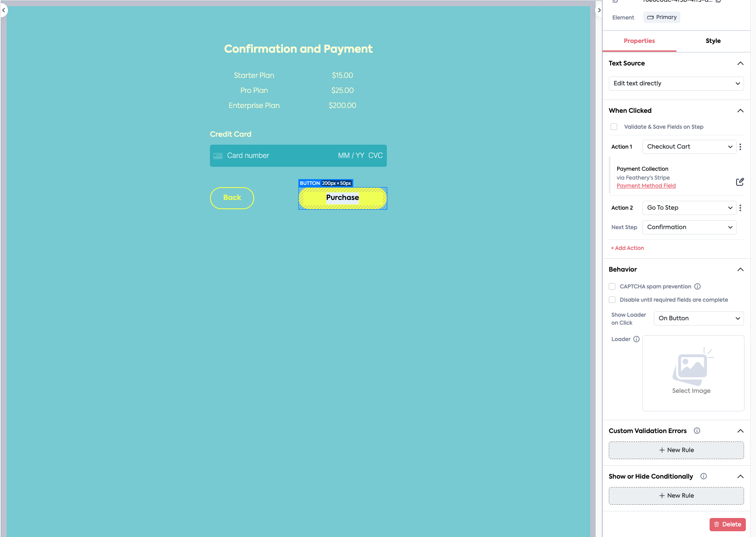The image size is (756, 537).
Task: Open Action 1 three-dot options menu
Action: click(x=740, y=147)
